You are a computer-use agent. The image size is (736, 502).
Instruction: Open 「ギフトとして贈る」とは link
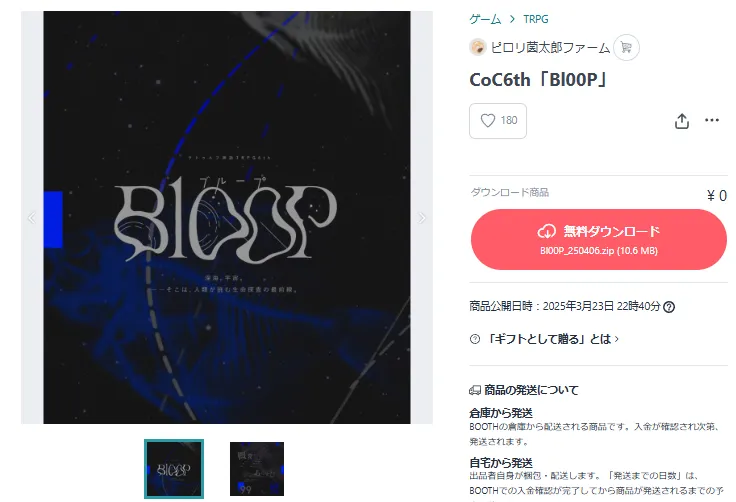[x=549, y=339]
